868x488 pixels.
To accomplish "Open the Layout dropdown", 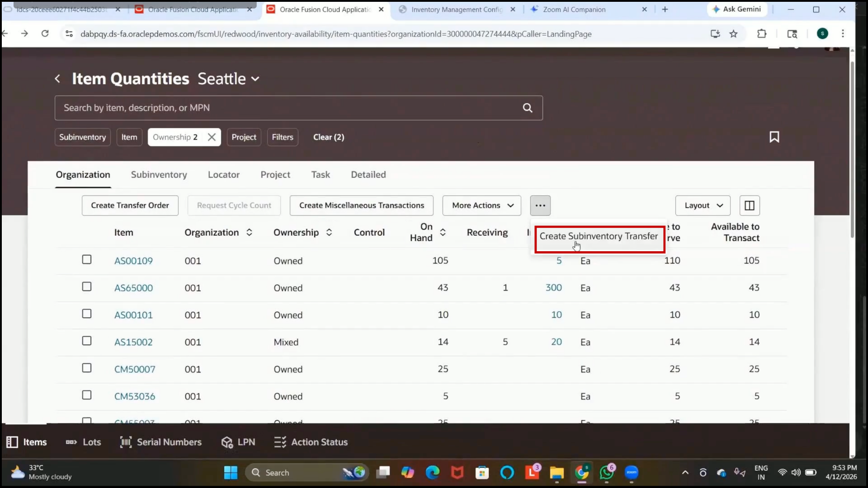I will click(703, 206).
